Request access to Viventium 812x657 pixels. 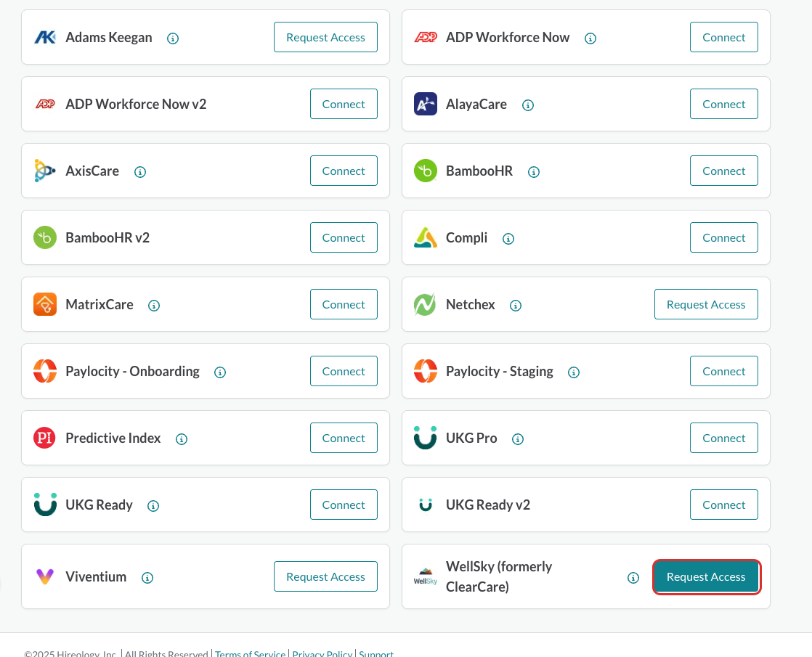click(325, 576)
